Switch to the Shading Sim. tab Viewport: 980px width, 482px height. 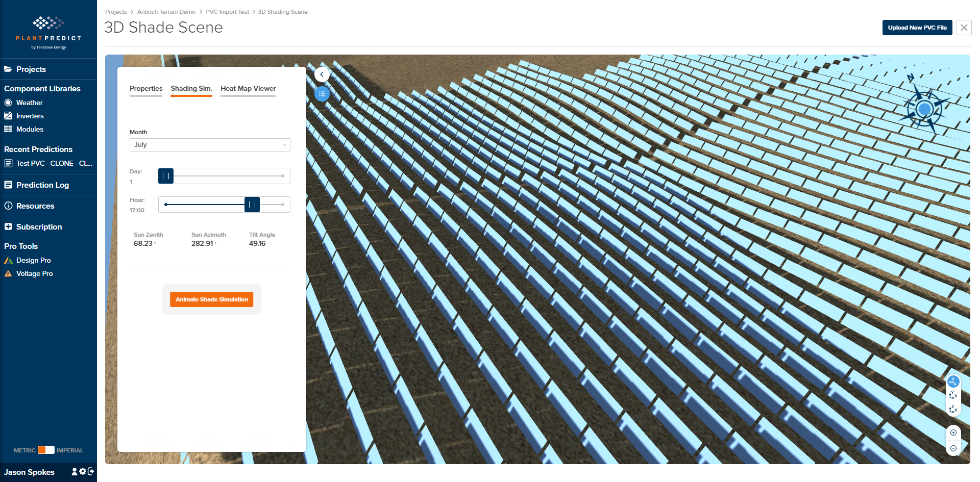(x=191, y=89)
